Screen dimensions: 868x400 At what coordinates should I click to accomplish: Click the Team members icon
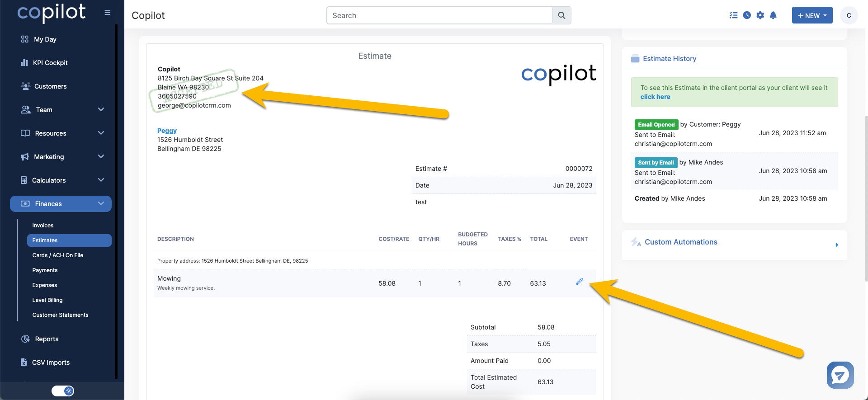click(x=26, y=110)
